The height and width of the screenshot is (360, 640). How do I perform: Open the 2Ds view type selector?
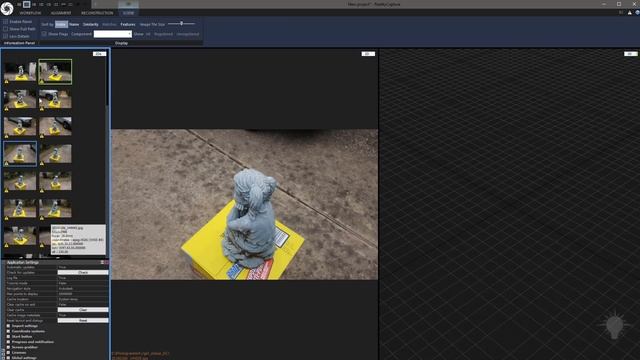99,54
